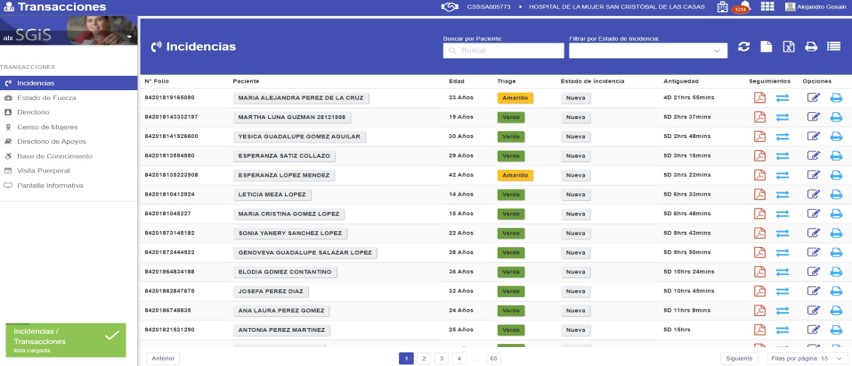Click the new document icon in header
This screenshot has width=852, height=366.
766,47
